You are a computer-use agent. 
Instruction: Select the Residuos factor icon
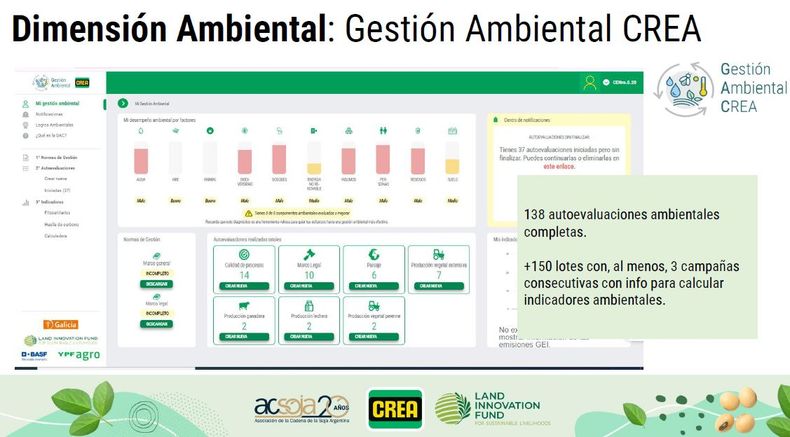pyautogui.click(x=417, y=131)
